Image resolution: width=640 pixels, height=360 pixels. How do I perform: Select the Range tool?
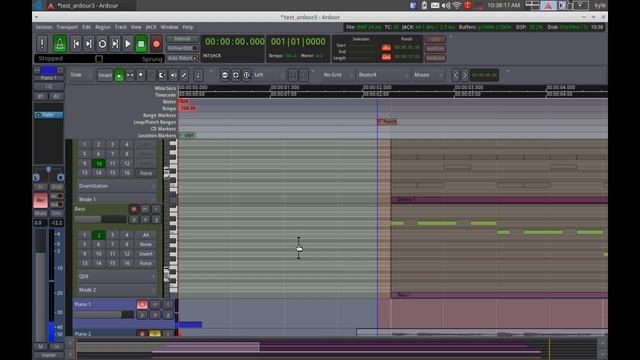130,75
